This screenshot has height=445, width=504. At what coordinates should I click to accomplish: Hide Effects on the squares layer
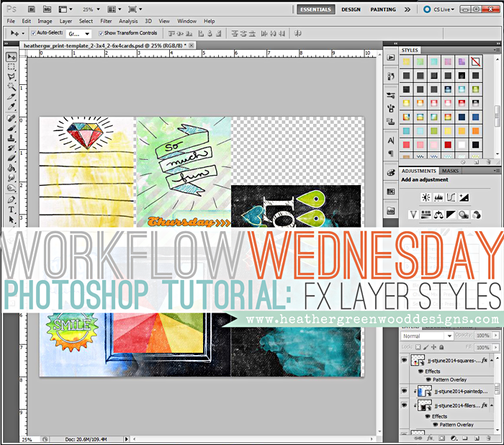420,372
